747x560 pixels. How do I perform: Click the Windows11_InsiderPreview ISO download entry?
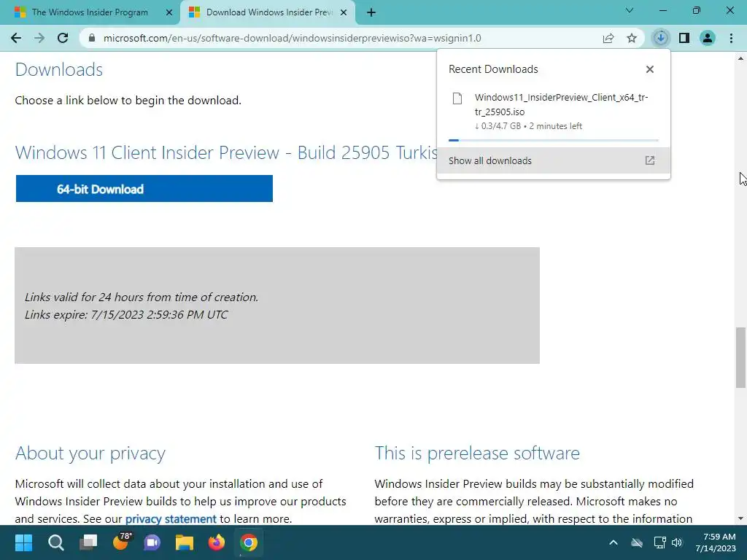pyautogui.click(x=554, y=112)
